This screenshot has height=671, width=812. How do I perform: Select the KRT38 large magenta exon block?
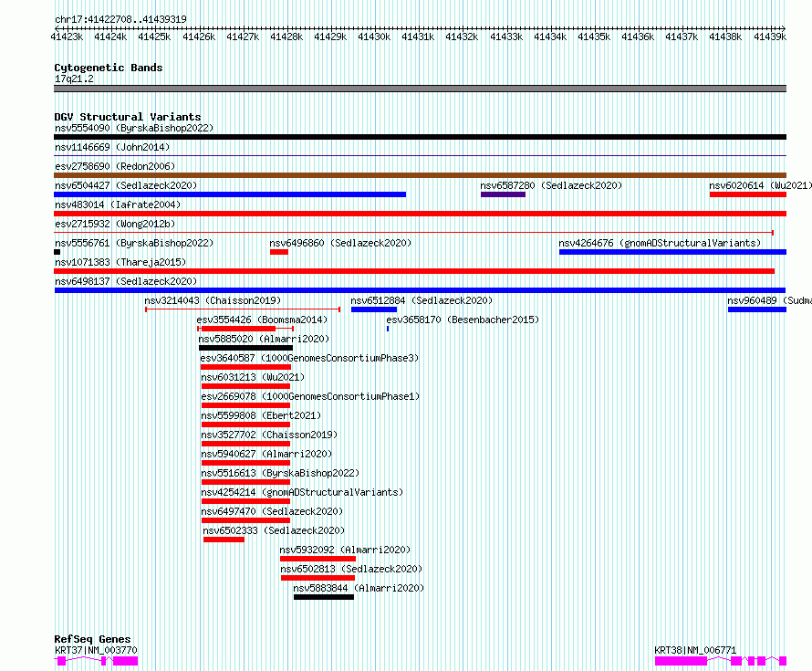coord(681,661)
